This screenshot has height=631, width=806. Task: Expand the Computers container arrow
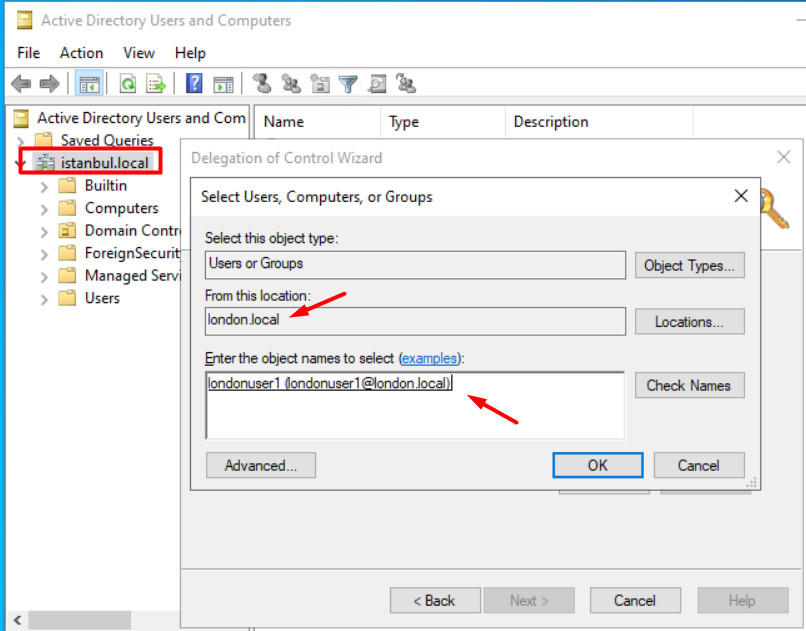pos(44,208)
